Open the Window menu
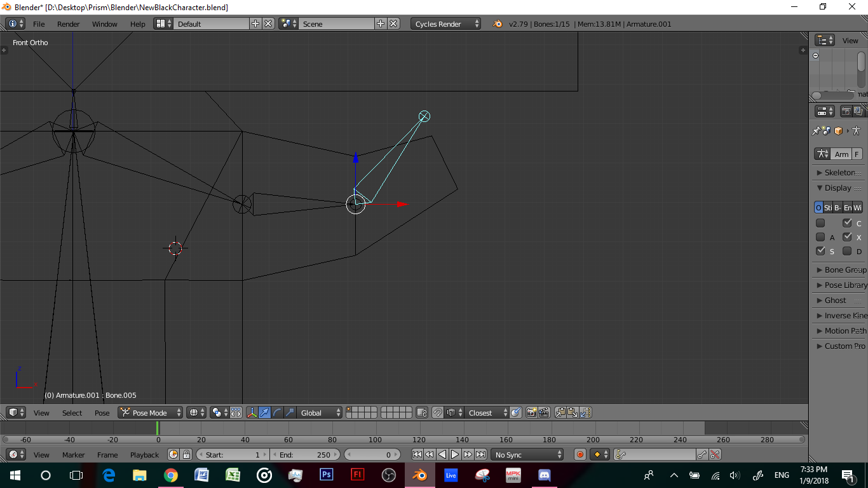This screenshot has height=488, width=868. pyautogui.click(x=105, y=24)
